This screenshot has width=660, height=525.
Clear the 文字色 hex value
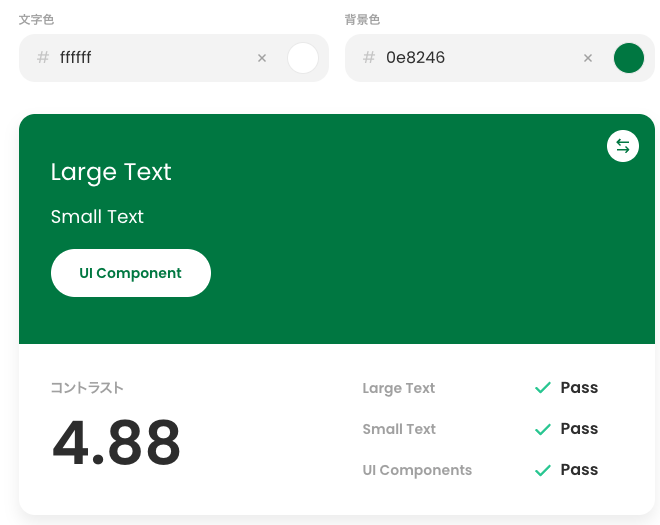(262, 58)
